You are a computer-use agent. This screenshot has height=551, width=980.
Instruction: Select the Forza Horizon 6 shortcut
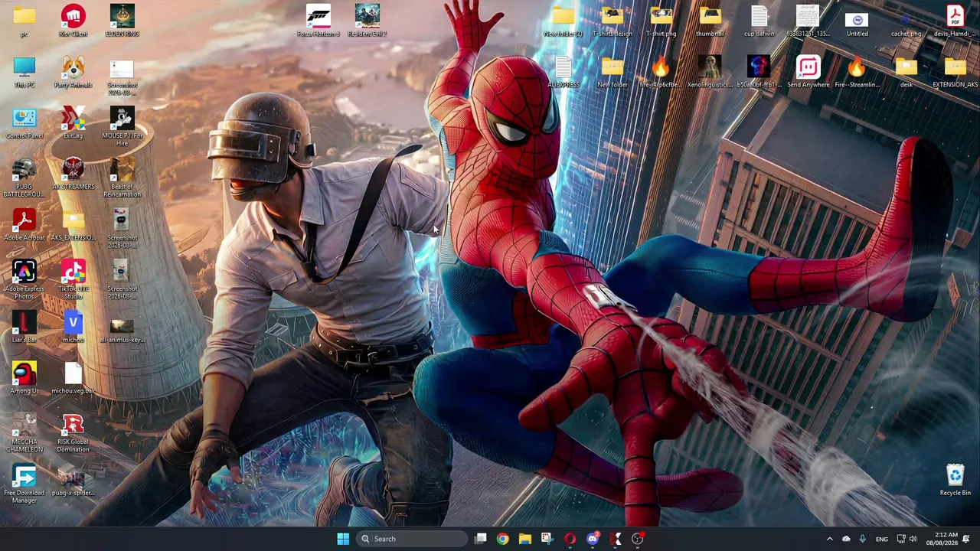coord(318,21)
